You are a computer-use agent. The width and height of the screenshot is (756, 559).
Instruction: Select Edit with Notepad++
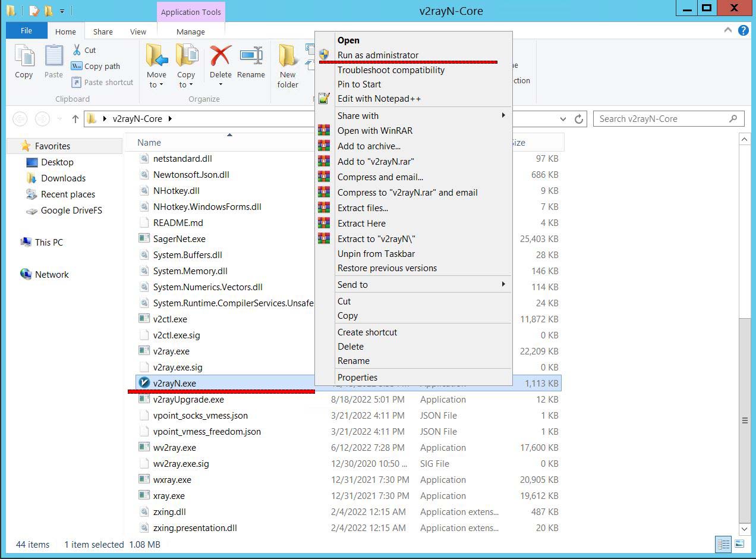coord(379,98)
